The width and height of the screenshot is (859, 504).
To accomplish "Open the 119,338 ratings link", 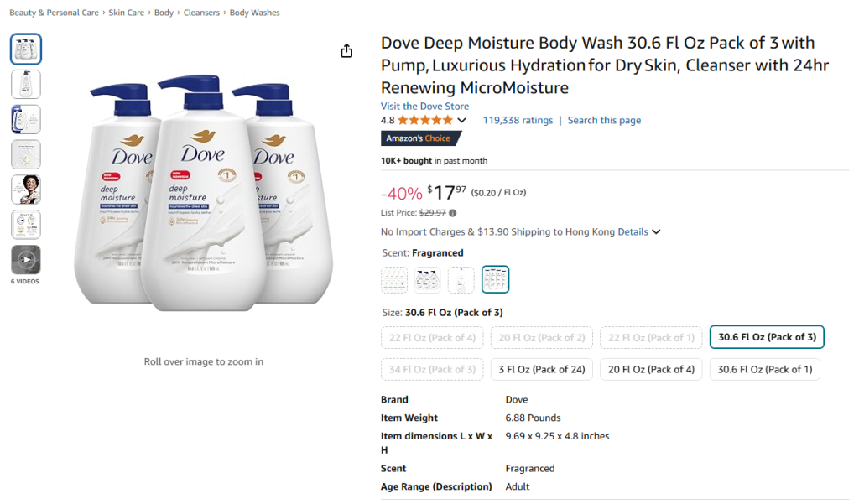I will [x=518, y=121].
